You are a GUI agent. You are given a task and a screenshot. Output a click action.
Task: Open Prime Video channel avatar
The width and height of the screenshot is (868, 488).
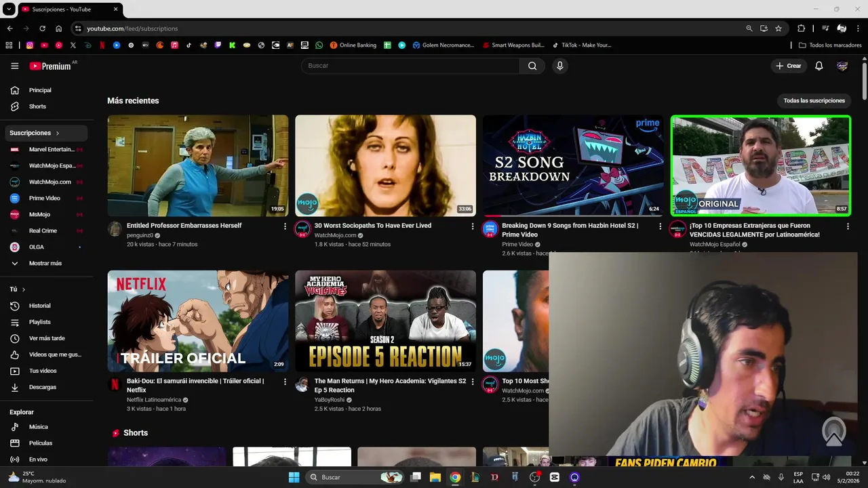point(490,228)
